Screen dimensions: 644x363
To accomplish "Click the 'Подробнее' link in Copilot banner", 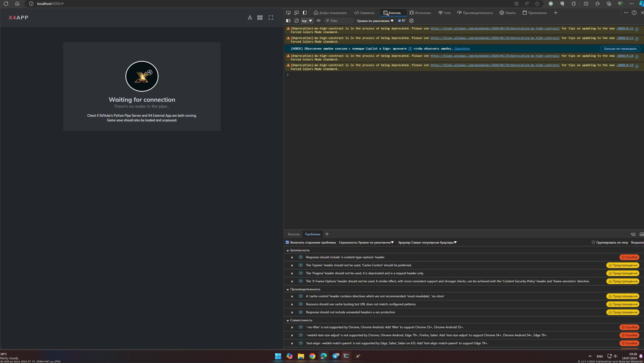I will [462, 49].
